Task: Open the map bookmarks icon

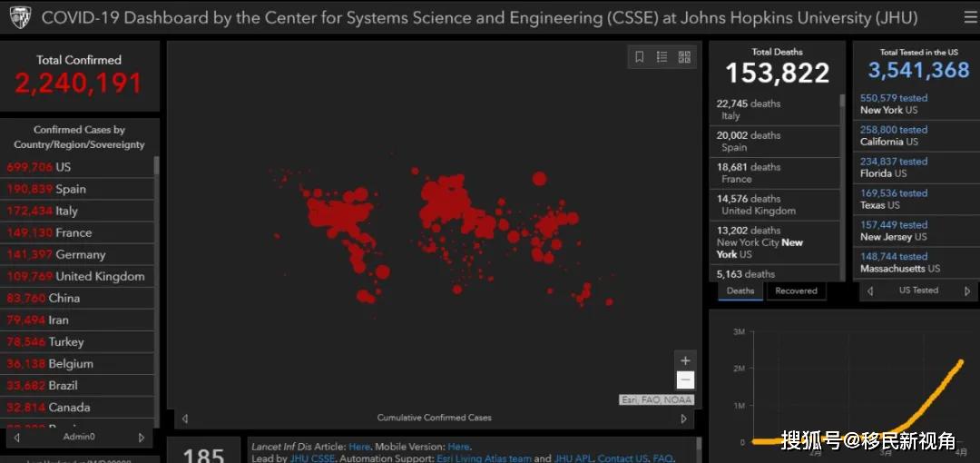Action: 640,57
